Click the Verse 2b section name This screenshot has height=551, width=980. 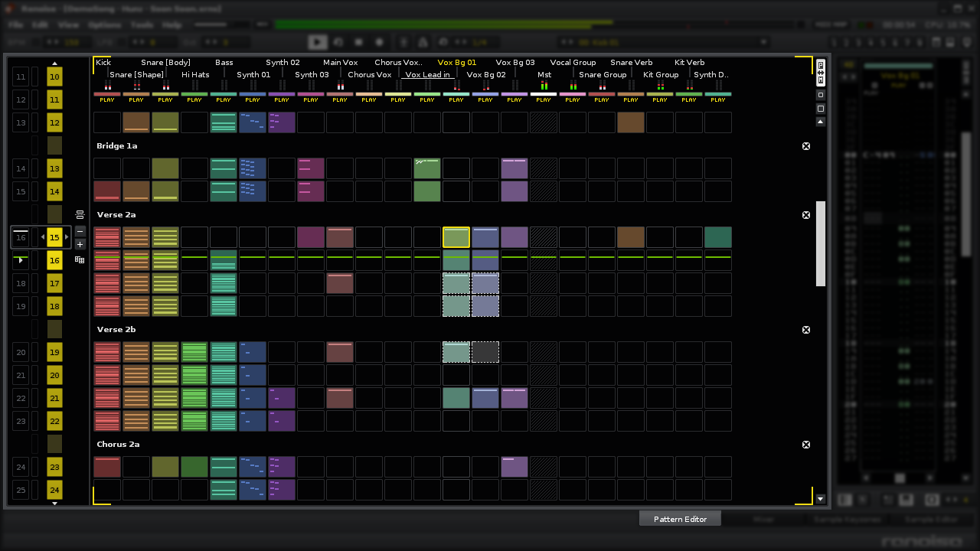(116, 330)
